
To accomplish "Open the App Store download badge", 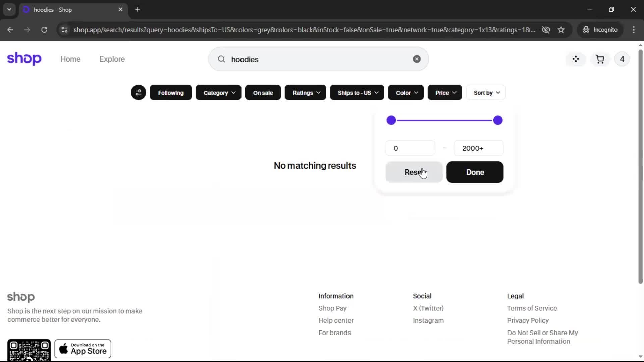I will tap(83, 349).
